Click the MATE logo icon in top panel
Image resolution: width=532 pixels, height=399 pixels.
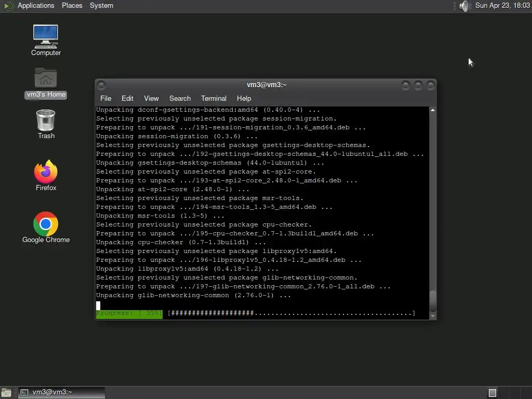pos(8,6)
